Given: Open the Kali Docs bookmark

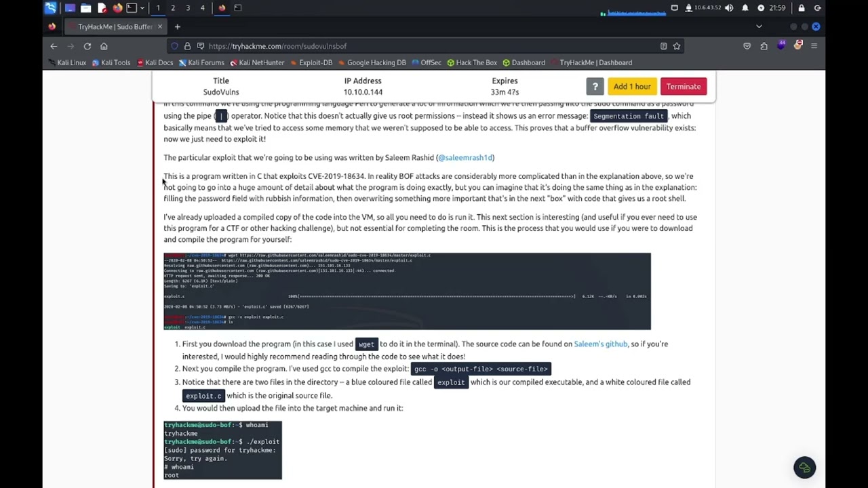Looking at the screenshot, I should click(x=155, y=62).
